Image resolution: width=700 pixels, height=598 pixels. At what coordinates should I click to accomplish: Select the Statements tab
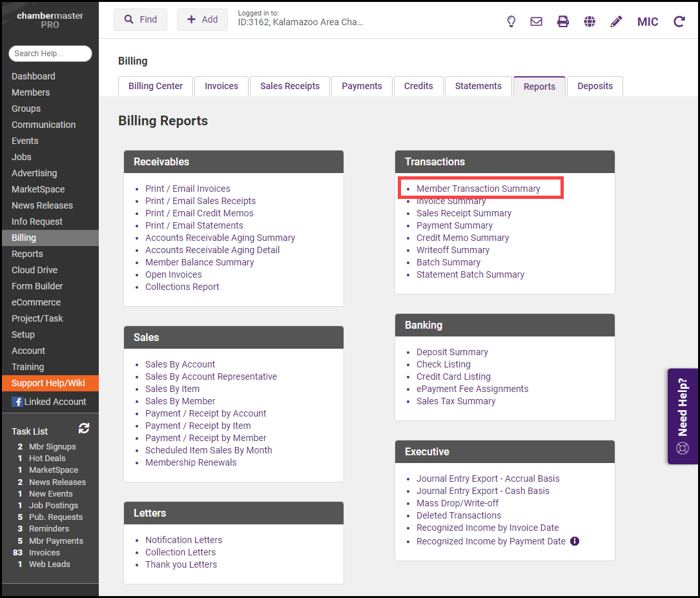click(478, 86)
